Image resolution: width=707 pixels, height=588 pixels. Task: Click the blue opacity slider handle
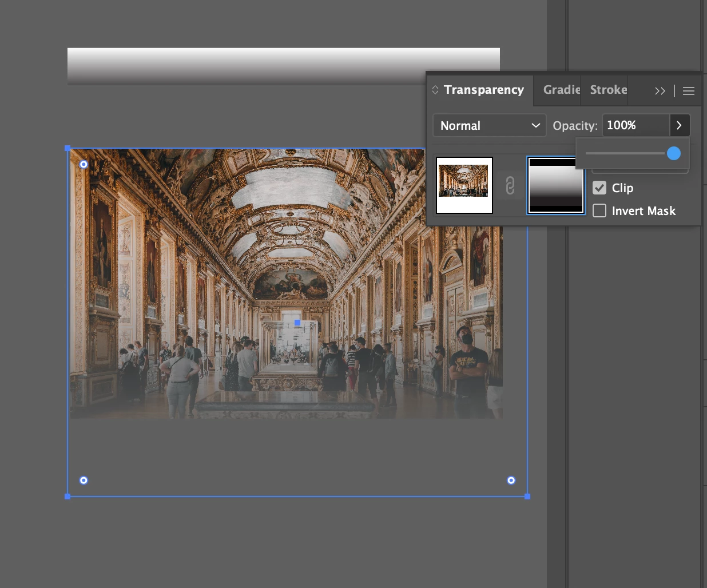pyautogui.click(x=674, y=153)
